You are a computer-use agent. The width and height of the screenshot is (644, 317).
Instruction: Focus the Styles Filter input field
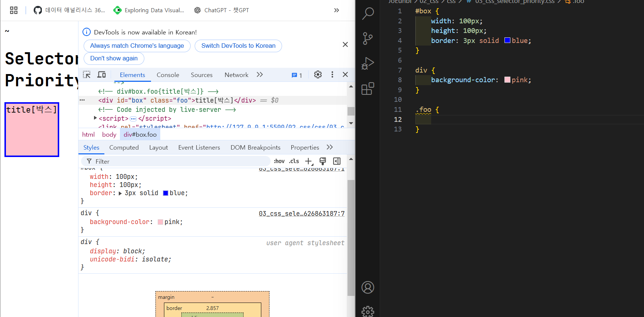(x=176, y=161)
